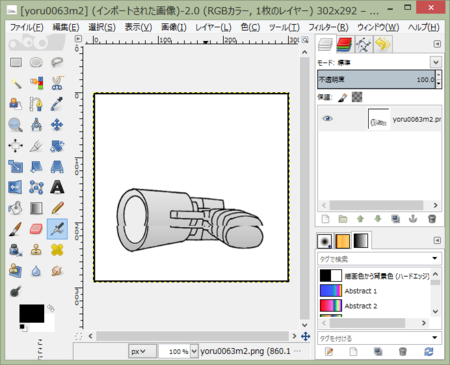Select the Heal bandage tool
Screen dimensions: 450x365
pyautogui.click(x=57, y=250)
